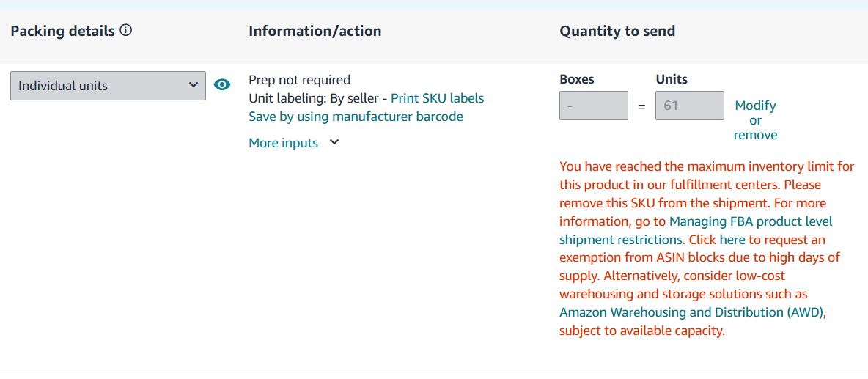The height and width of the screenshot is (379, 868).
Task: Visit Amazon Warehousing and Distribution (AWD) link
Action: (692, 312)
